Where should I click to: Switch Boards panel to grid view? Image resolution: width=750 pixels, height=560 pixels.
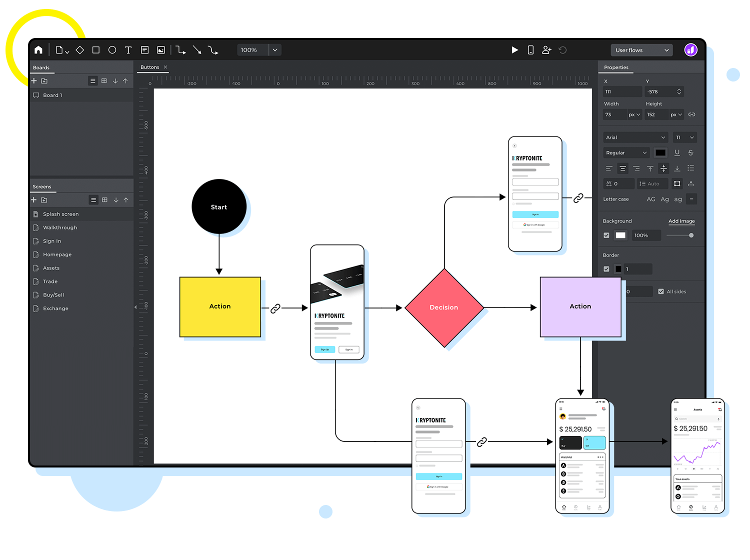pos(104,80)
